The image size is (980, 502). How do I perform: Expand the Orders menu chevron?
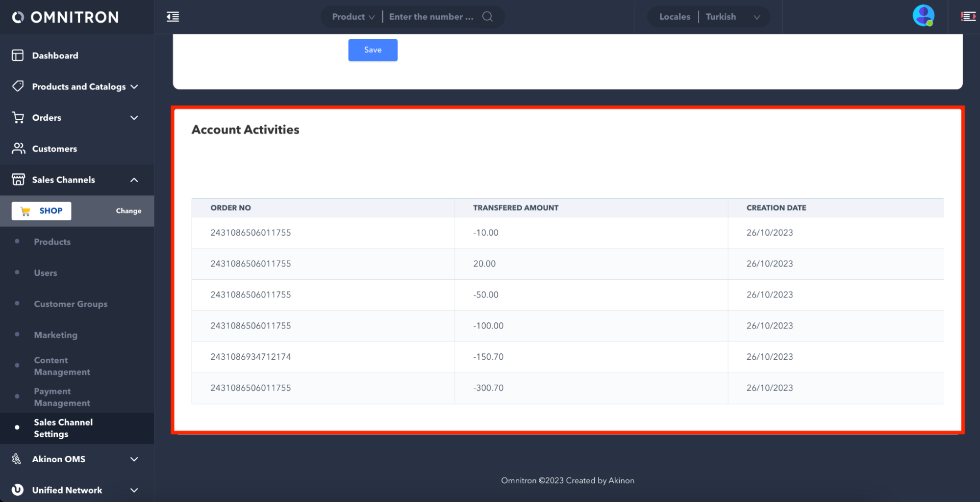134,118
